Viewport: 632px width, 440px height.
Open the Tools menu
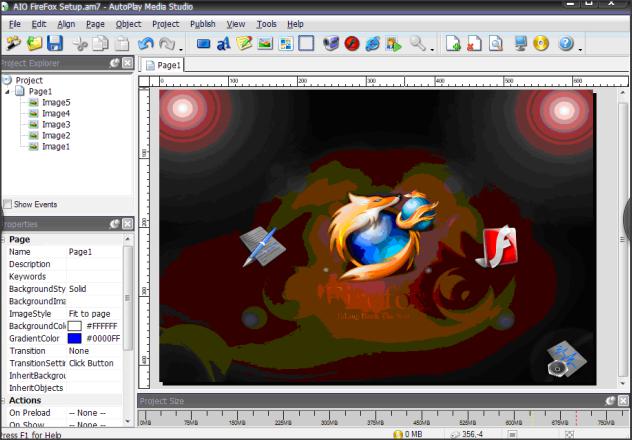tap(266, 24)
